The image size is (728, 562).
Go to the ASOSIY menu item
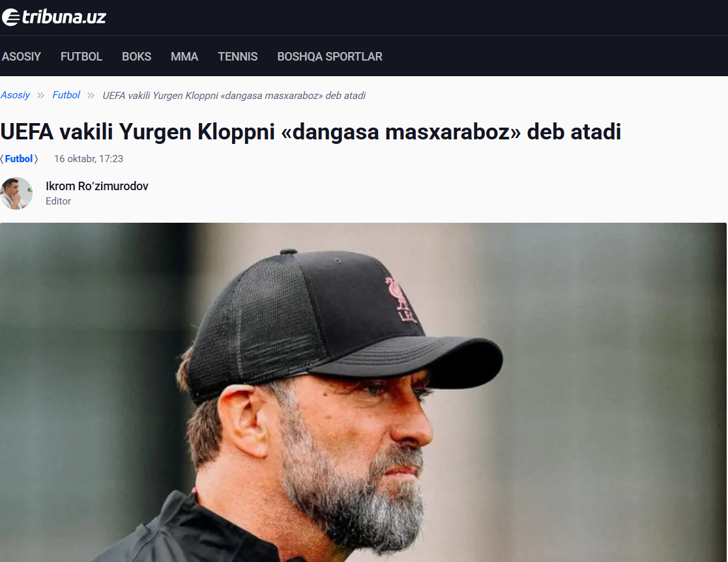point(22,57)
